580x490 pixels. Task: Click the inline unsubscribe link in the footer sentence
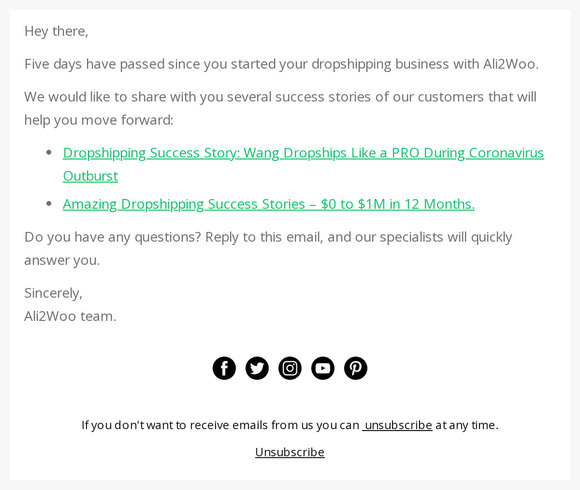(397, 425)
